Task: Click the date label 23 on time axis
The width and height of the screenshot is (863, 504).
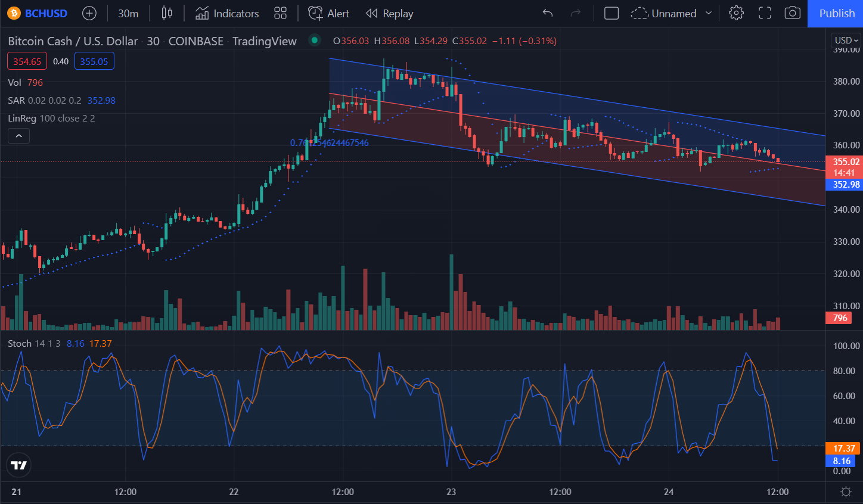Action: coord(451,492)
